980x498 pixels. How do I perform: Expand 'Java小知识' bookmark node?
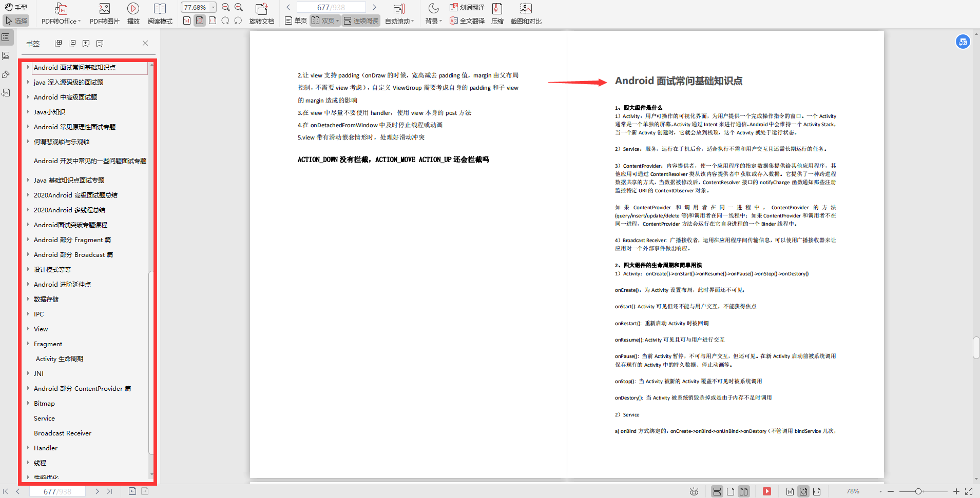coord(28,112)
